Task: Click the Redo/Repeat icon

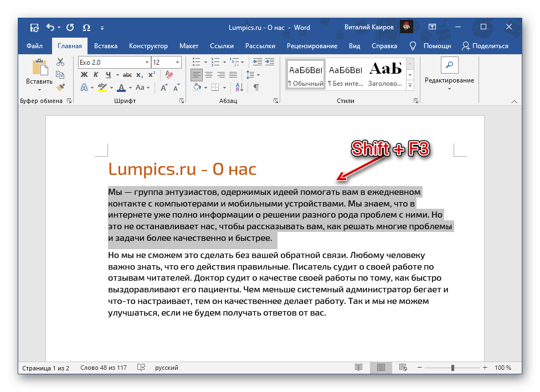Action: tap(70, 28)
